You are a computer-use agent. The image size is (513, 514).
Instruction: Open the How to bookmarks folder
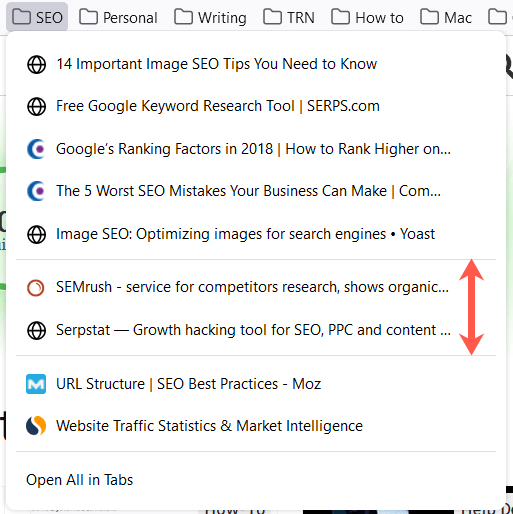[x=367, y=17]
